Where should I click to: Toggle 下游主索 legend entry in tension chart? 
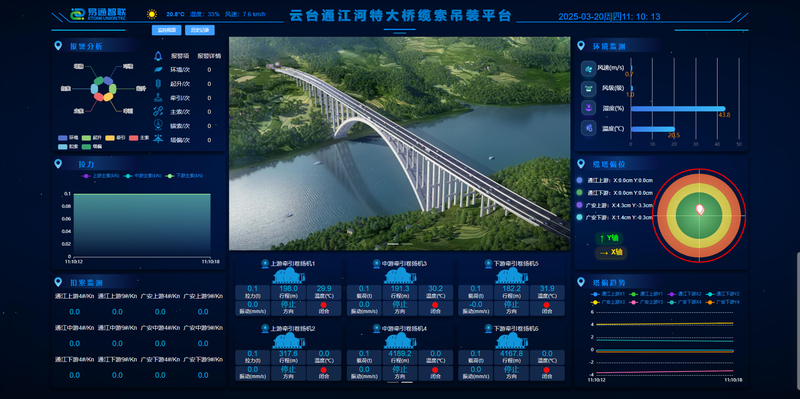point(184,176)
